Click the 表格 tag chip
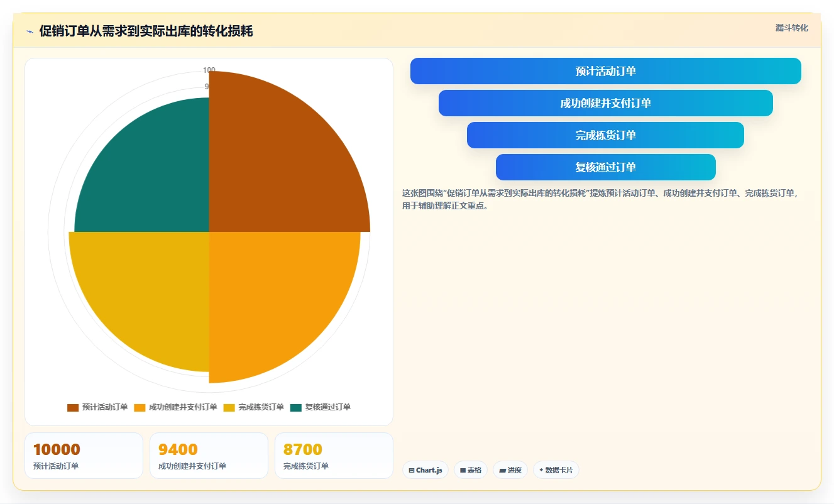The height and width of the screenshot is (504, 834). pyautogui.click(x=471, y=470)
